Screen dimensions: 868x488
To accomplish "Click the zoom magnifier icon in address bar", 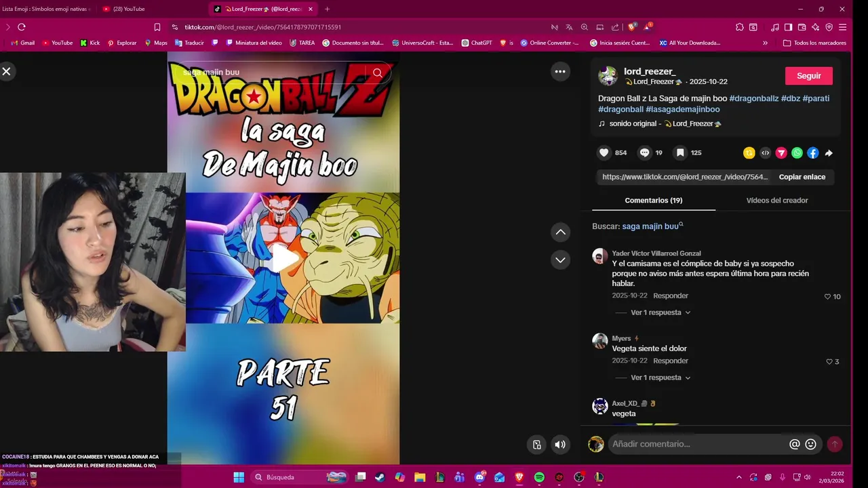I will [585, 27].
